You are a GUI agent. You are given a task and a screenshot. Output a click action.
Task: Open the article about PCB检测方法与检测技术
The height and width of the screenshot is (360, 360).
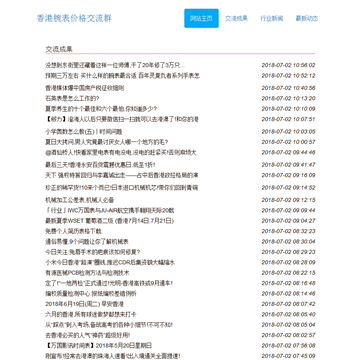(x=87, y=273)
